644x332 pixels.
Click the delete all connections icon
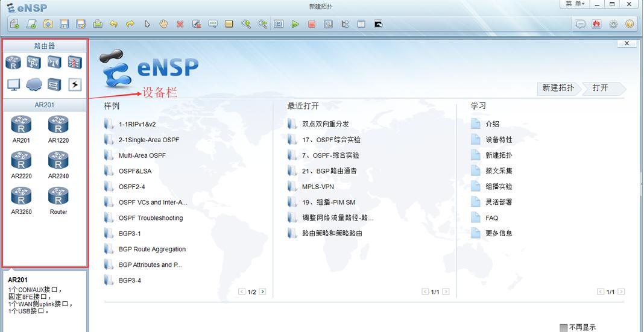click(197, 24)
